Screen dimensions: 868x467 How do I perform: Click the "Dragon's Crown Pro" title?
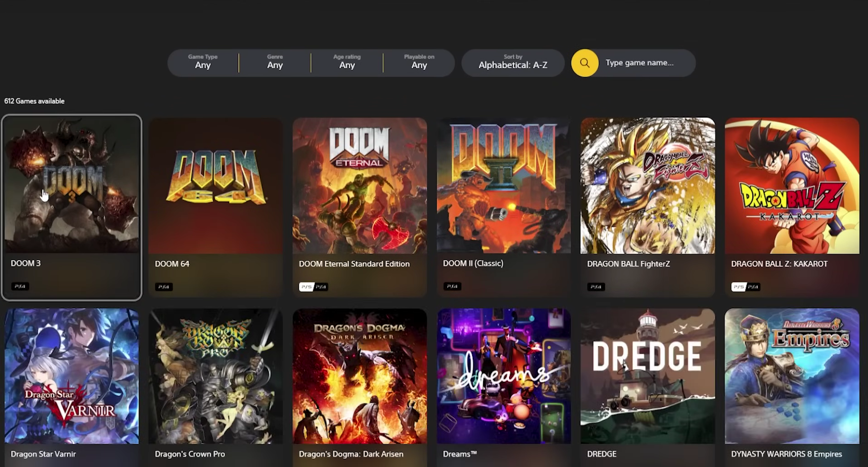pyautogui.click(x=190, y=454)
